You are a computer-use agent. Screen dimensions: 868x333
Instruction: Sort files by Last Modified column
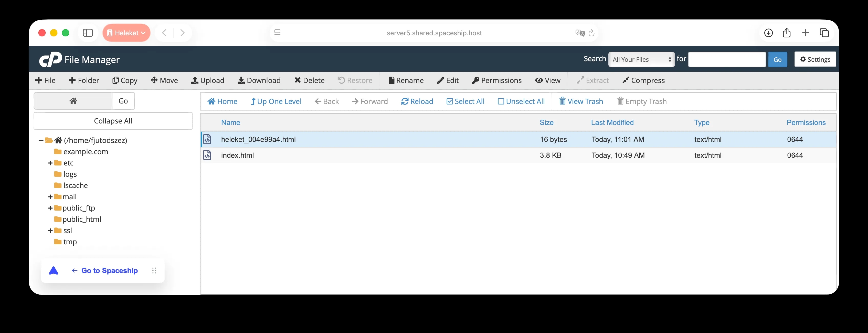pyautogui.click(x=612, y=122)
